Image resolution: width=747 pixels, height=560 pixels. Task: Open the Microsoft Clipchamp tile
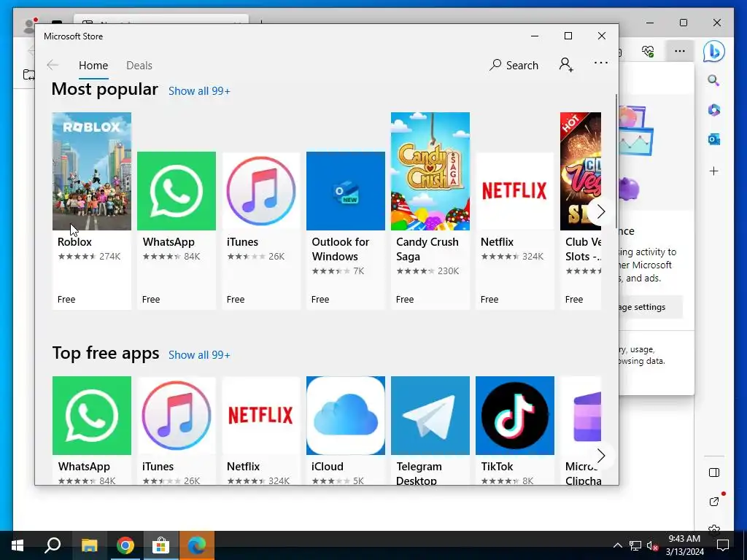click(x=581, y=430)
